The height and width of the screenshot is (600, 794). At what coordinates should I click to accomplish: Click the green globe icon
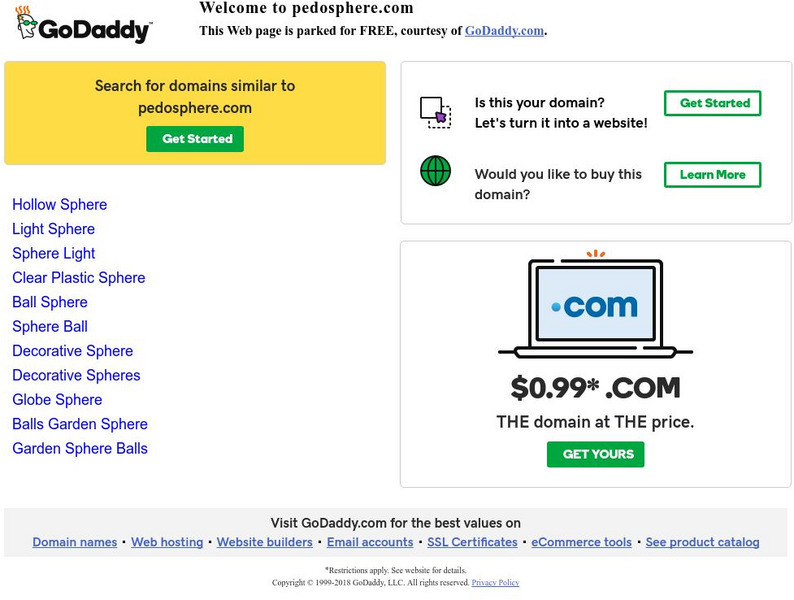[435, 171]
